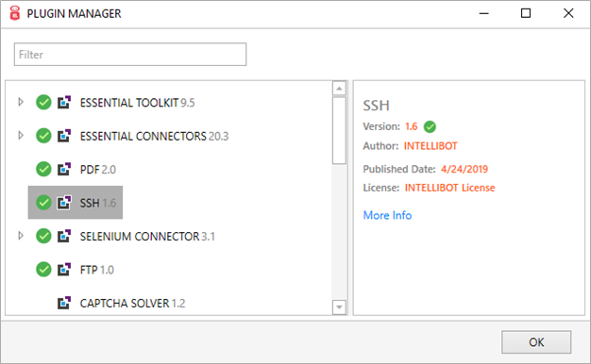
Task: Click the CAPTCHA SOLVER plugin icon
Action: pos(64,303)
